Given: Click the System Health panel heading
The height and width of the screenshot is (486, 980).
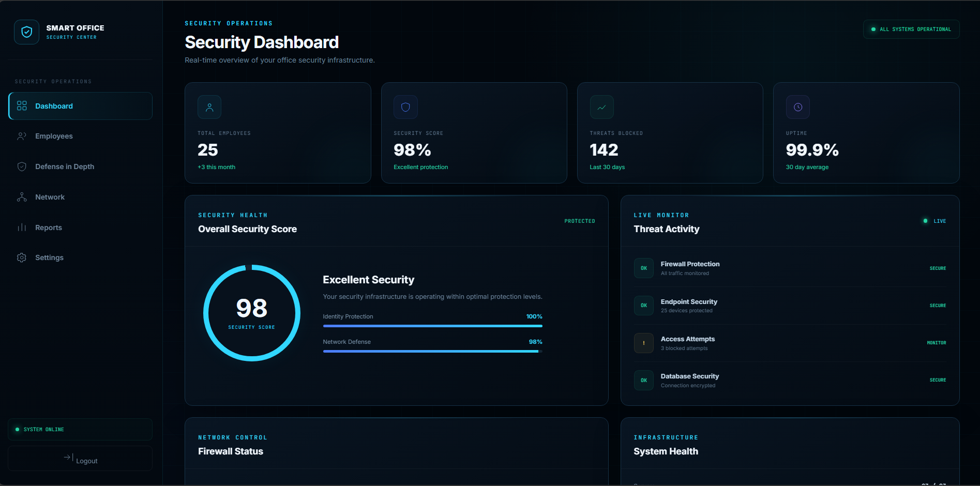Looking at the screenshot, I should tap(666, 451).
